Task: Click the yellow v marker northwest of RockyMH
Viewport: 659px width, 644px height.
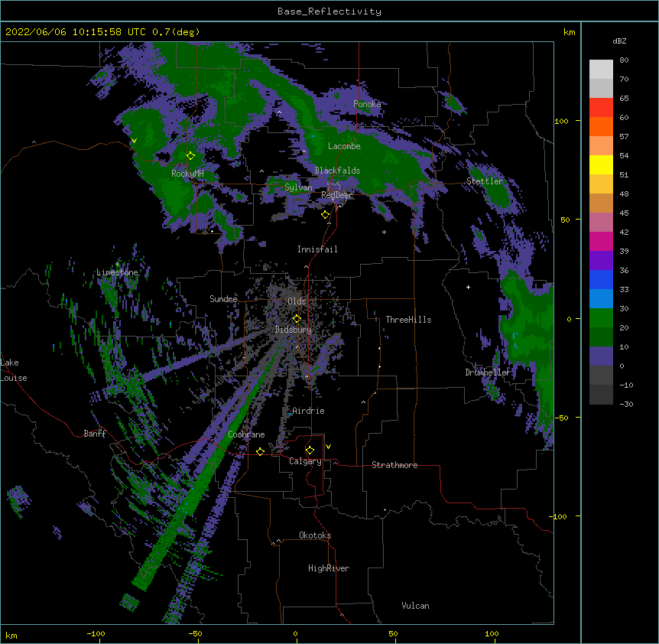Action: pos(134,141)
